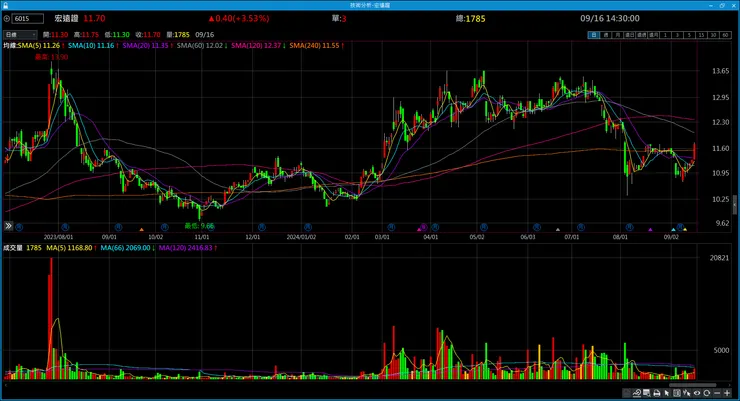Click the vertical scrollbar handle at chart right edge
The width and height of the screenshot is (740, 401).
pos(735,204)
